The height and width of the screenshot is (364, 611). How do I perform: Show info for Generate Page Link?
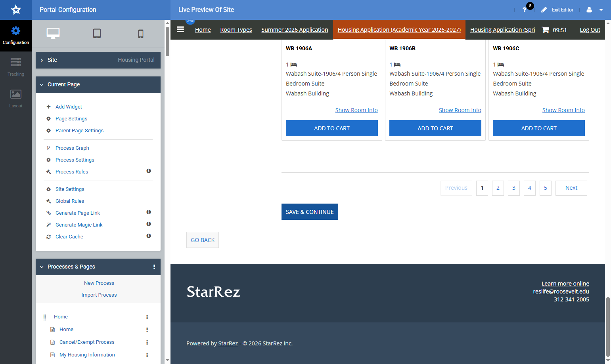pyautogui.click(x=149, y=212)
